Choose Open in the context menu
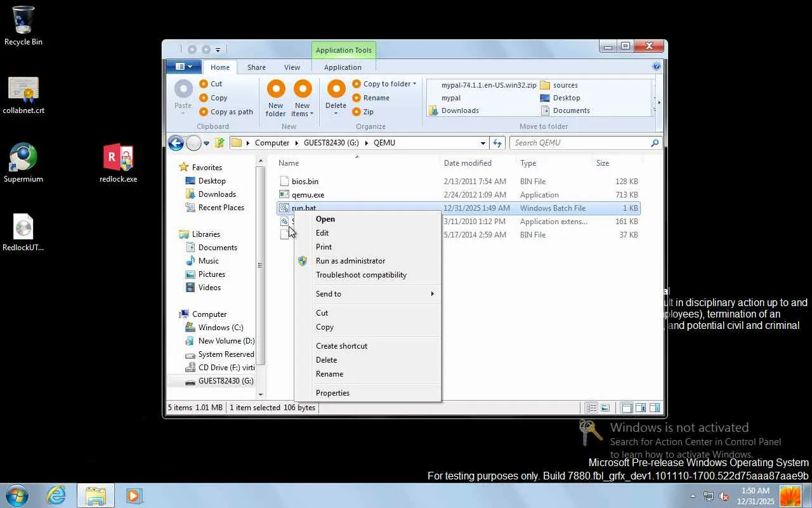812x508 pixels. click(368, 219)
